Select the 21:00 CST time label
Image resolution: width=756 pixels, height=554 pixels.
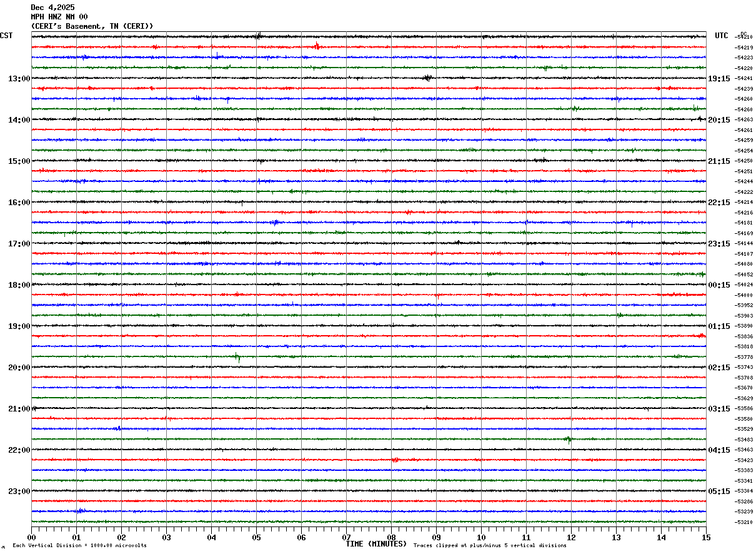pos(19,409)
